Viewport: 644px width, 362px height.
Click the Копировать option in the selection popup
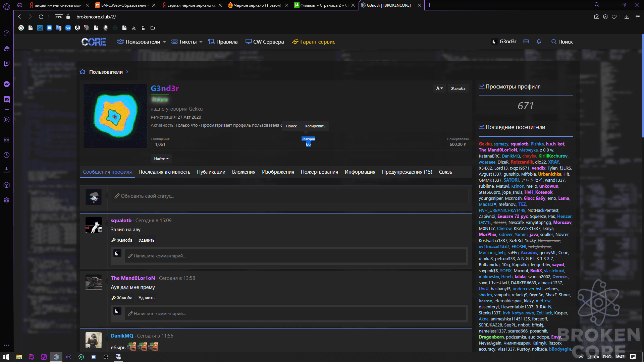coord(315,126)
